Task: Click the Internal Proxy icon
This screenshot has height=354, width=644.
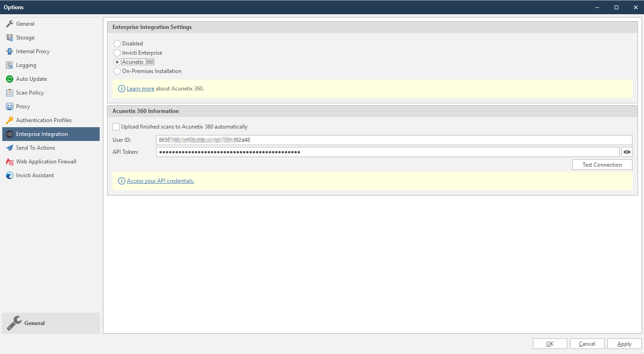Action: coord(9,51)
